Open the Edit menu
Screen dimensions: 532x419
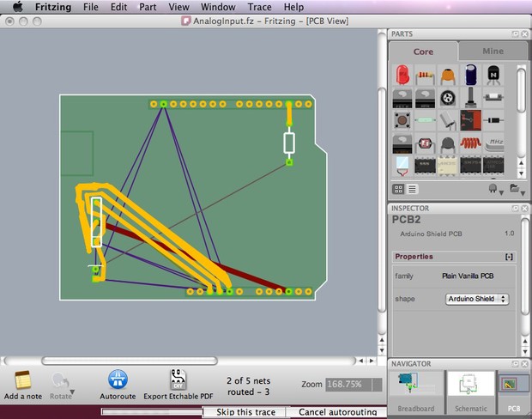(x=118, y=7)
